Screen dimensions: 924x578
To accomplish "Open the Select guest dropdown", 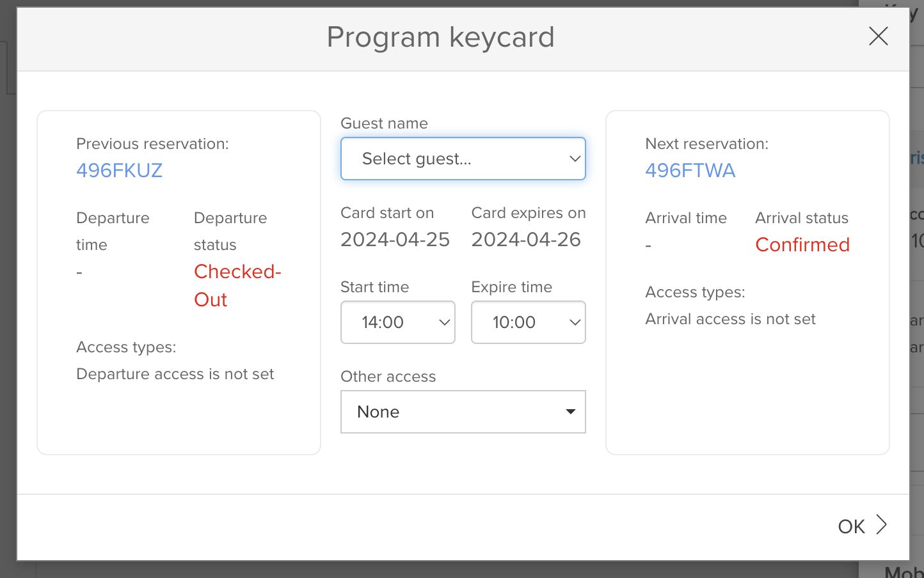I will (463, 158).
